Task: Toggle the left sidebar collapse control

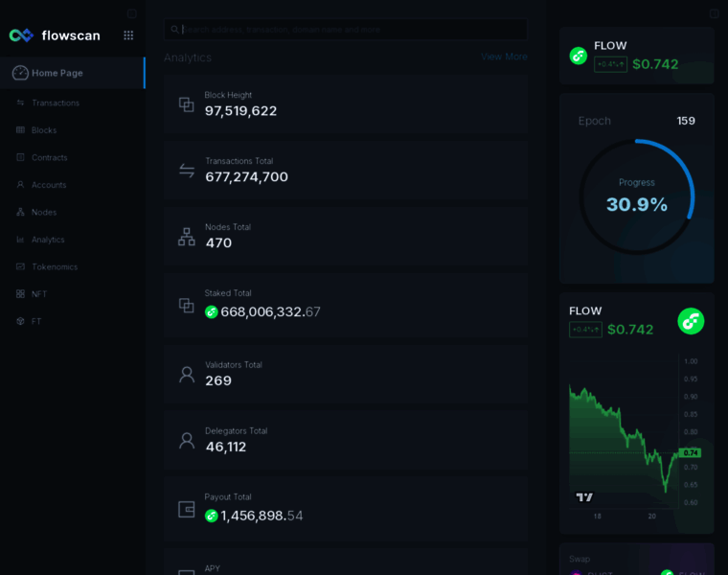Action: [132, 13]
